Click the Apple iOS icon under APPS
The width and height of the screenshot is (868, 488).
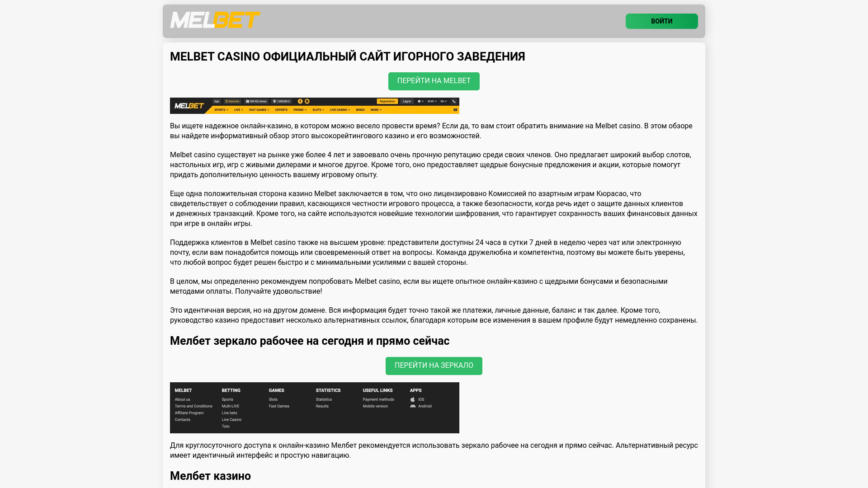pyautogui.click(x=412, y=399)
